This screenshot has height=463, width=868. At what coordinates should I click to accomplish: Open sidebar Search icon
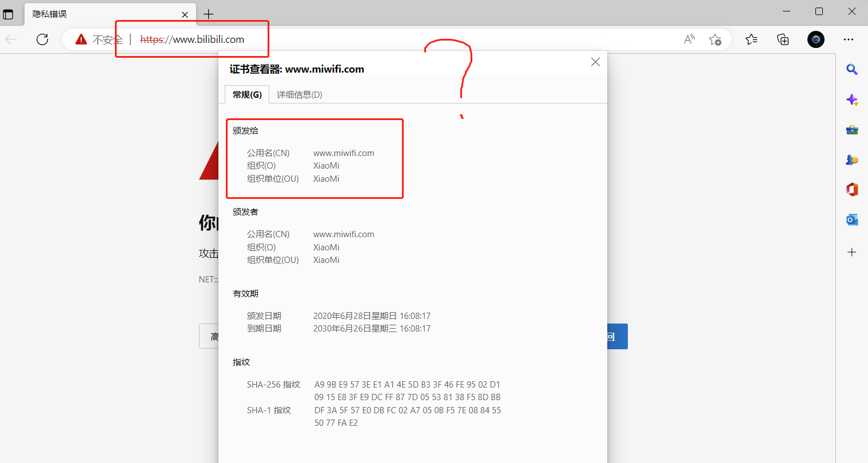tap(852, 70)
